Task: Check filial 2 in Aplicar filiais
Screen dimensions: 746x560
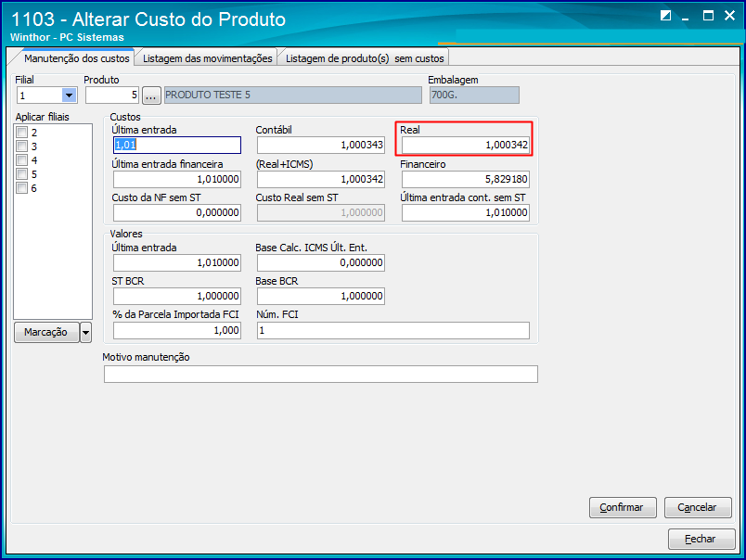Action: click(x=22, y=132)
